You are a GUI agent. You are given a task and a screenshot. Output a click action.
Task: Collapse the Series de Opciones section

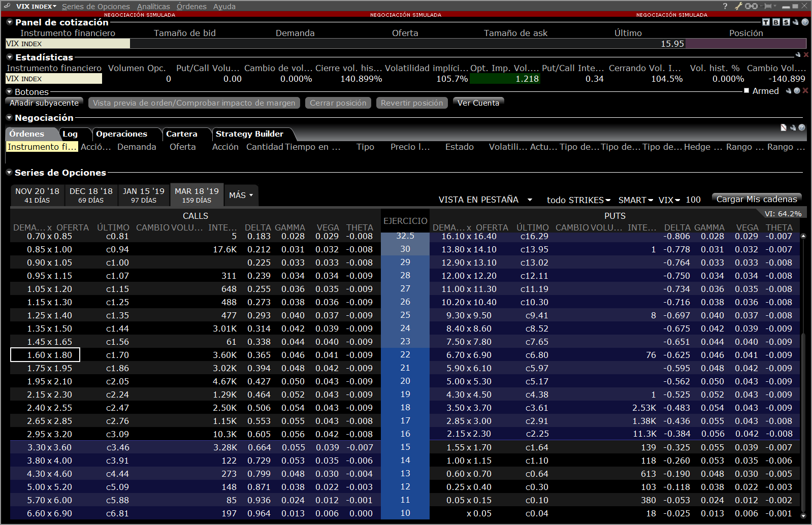point(9,172)
